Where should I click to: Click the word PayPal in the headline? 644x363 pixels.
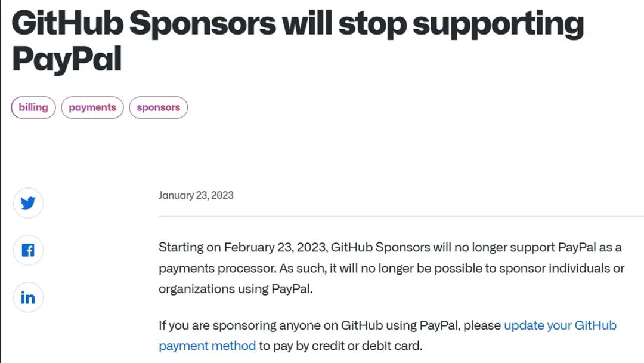tap(67, 59)
